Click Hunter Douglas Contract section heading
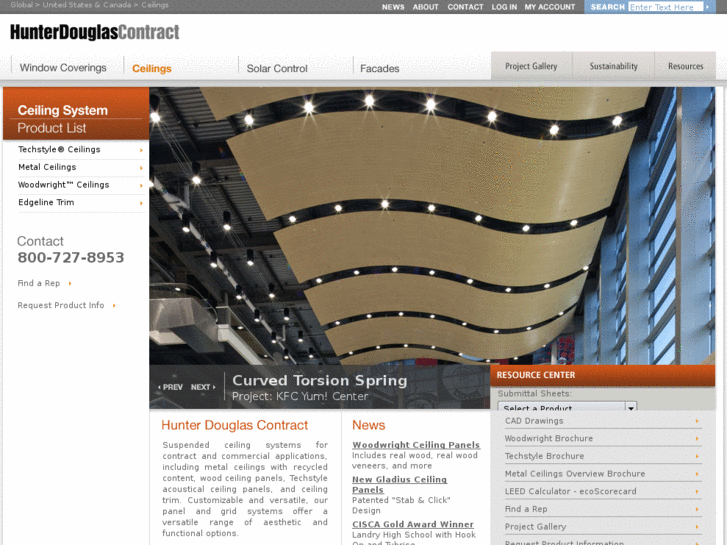The height and width of the screenshot is (545, 727). (235, 425)
